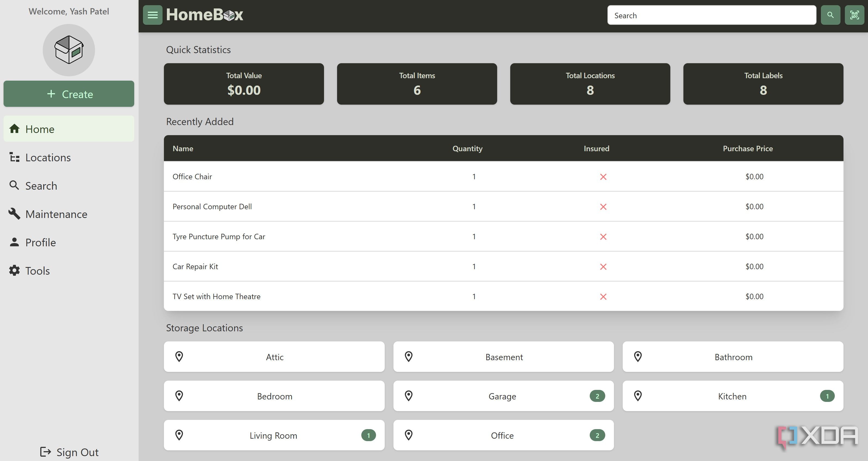Click the item count badge on Garage
The height and width of the screenshot is (461, 868).
click(x=597, y=396)
